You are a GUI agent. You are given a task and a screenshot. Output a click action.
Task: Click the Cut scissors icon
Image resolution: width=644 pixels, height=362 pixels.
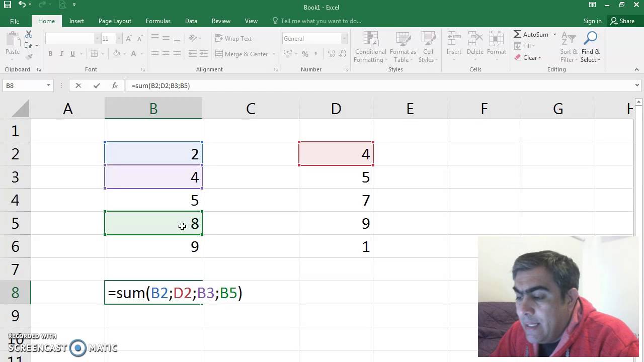(x=29, y=34)
